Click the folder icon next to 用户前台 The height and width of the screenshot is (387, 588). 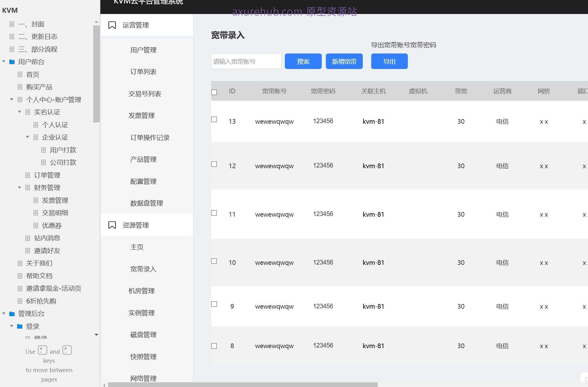click(12, 62)
